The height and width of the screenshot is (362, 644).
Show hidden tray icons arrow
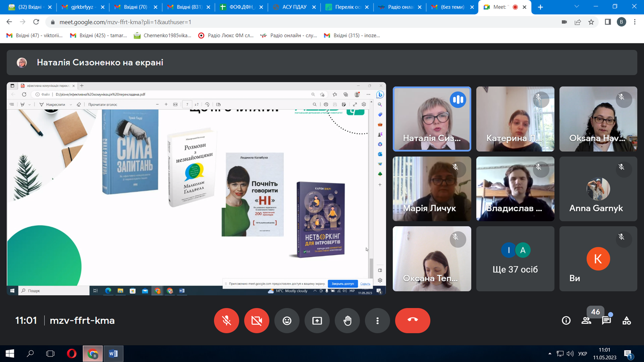pyautogui.click(x=550, y=354)
